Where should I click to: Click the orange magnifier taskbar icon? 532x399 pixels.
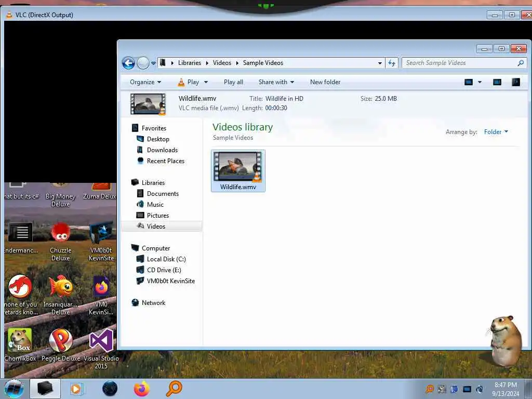point(174,389)
